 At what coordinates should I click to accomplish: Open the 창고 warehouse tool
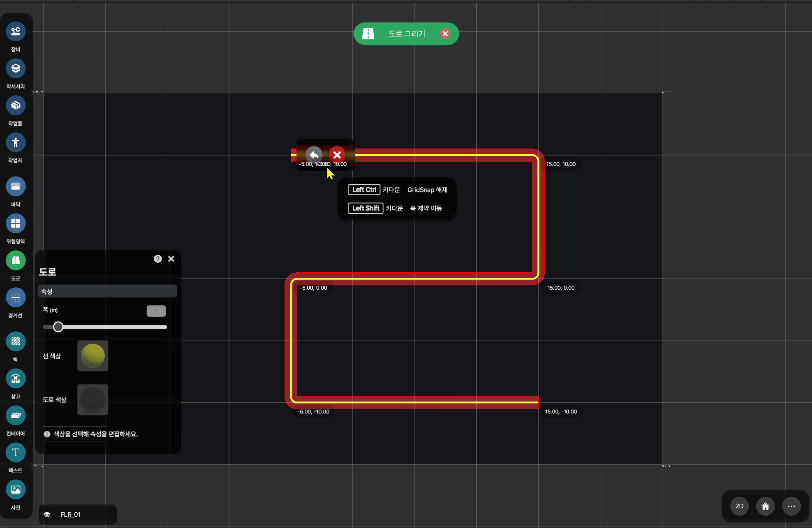[x=15, y=379]
